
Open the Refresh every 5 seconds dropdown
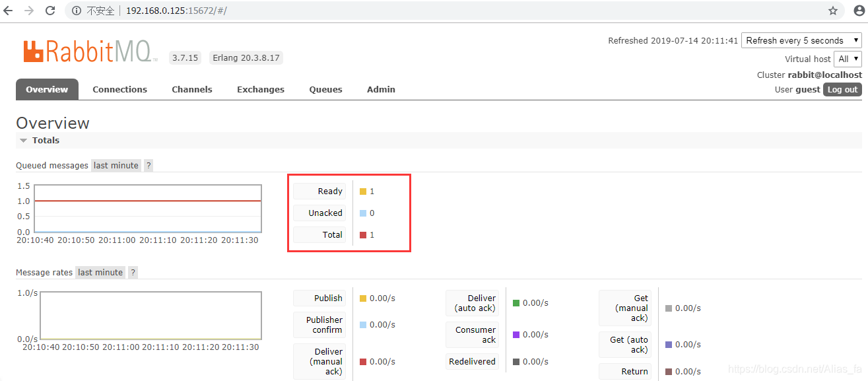801,40
